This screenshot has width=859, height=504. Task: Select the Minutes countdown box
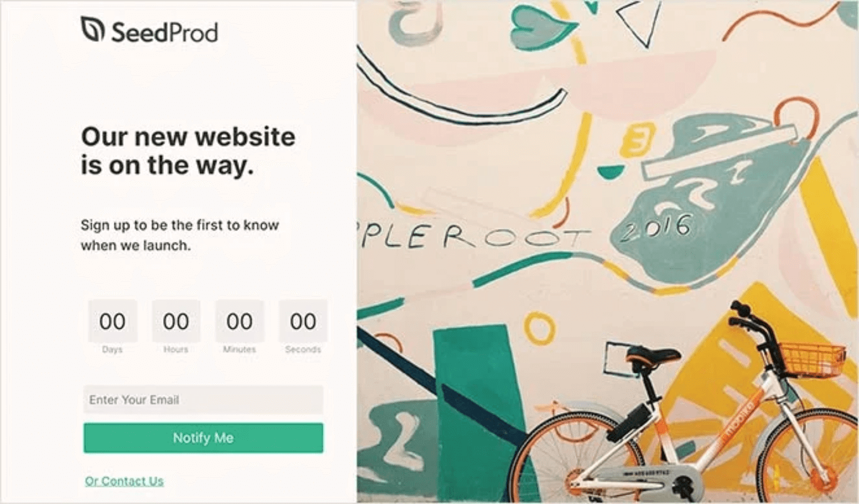(x=239, y=321)
